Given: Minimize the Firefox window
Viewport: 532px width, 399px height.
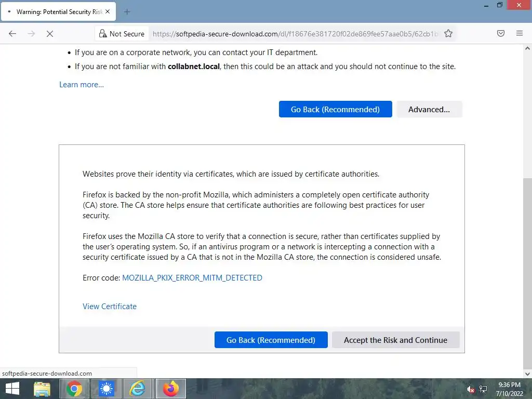Looking at the screenshot, I should click(x=486, y=5).
